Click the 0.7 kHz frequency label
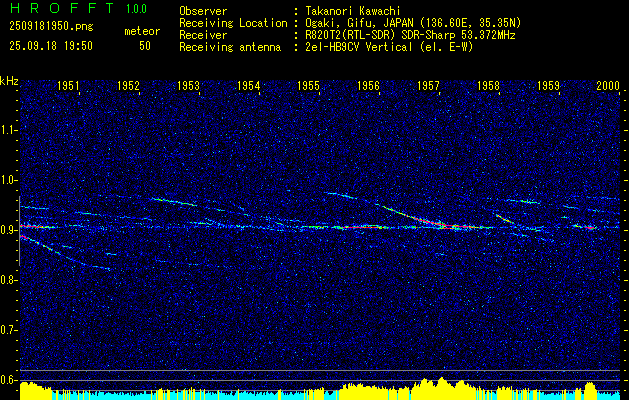Image resolution: width=629 pixels, height=400 pixels. pyautogui.click(x=8, y=330)
